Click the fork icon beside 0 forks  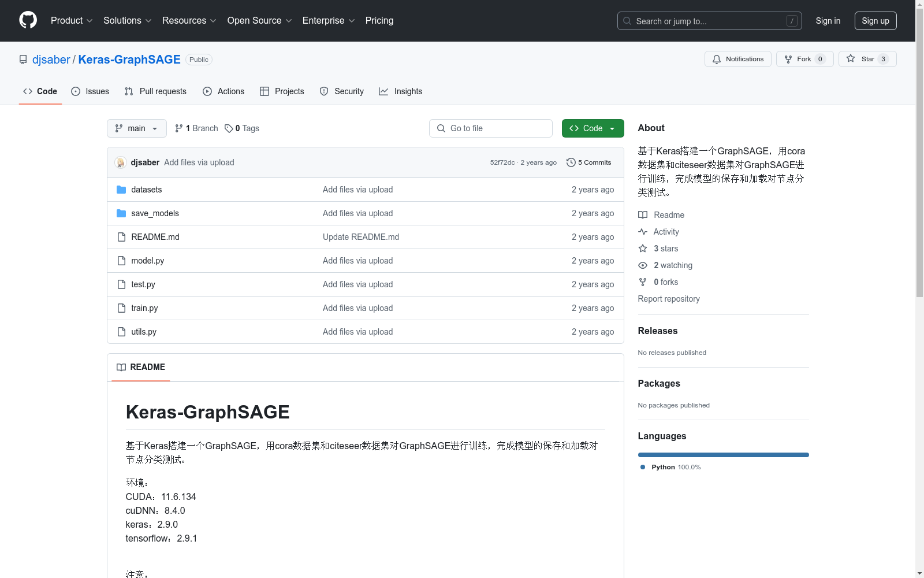(643, 282)
